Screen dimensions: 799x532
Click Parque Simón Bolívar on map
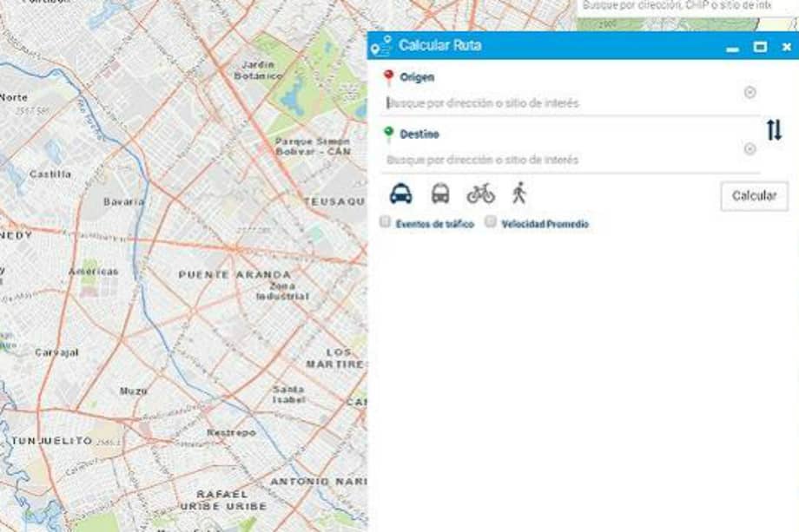pos(312,146)
